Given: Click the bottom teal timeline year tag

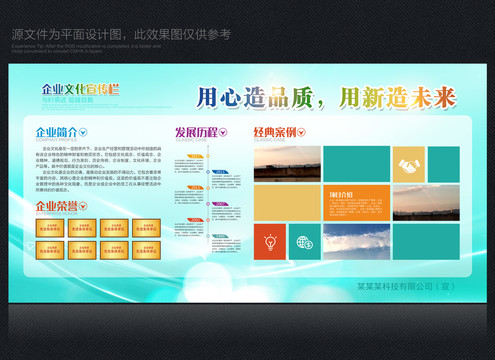Looking at the screenshot, I should [x=220, y=236].
